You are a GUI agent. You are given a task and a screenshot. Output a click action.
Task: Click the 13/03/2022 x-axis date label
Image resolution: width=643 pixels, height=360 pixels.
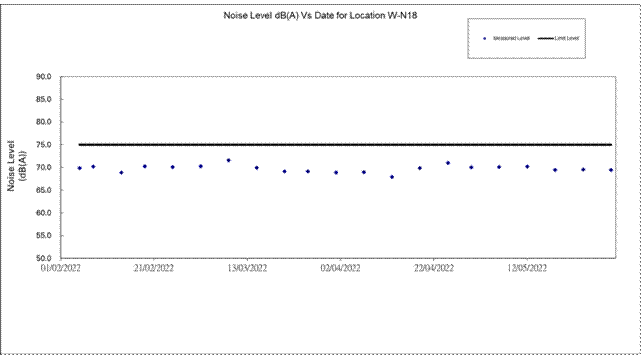(247, 268)
